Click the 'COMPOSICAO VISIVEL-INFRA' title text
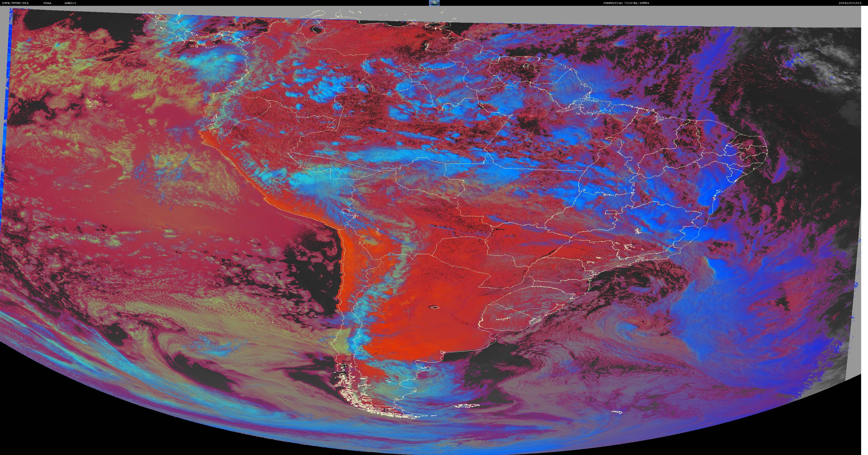 tap(626, 3)
